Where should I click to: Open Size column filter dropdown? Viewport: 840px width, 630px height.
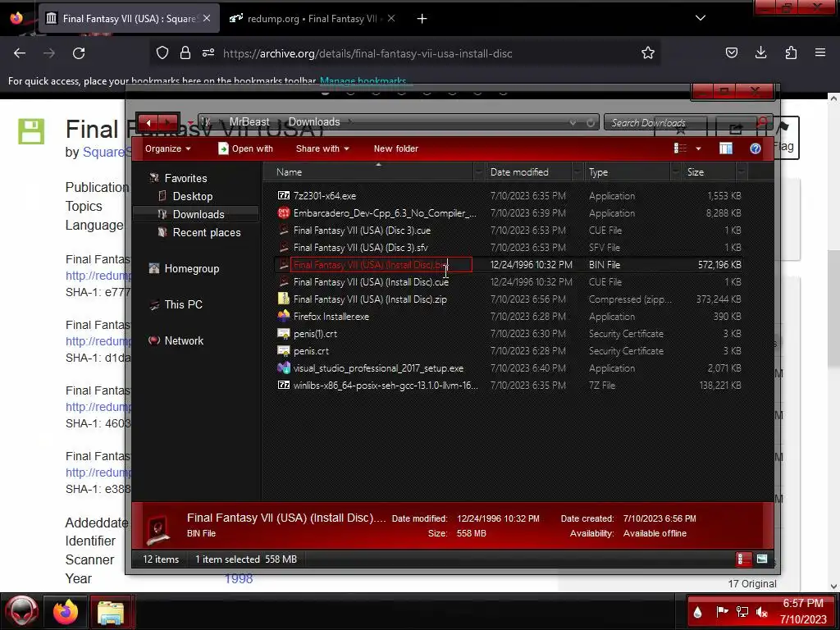point(741,172)
